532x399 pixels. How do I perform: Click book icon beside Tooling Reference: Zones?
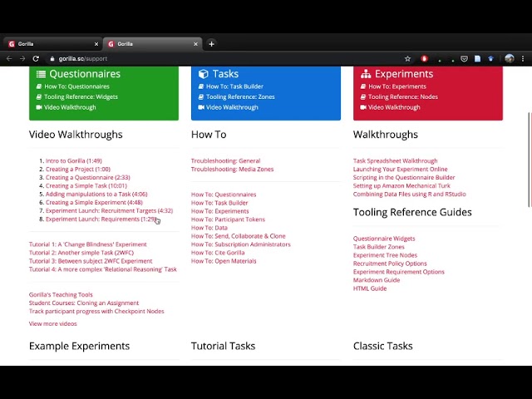coord(201,97)
